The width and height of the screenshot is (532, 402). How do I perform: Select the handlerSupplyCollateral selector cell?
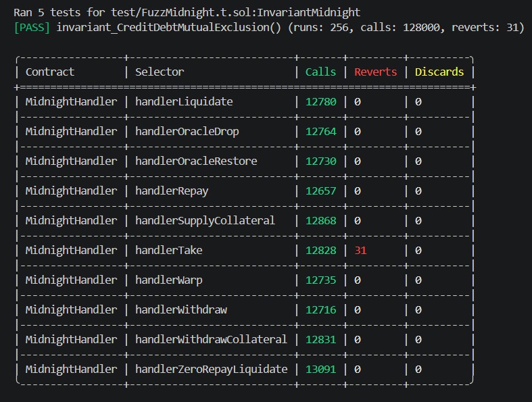pyautogui.click(x=205, y=221)
